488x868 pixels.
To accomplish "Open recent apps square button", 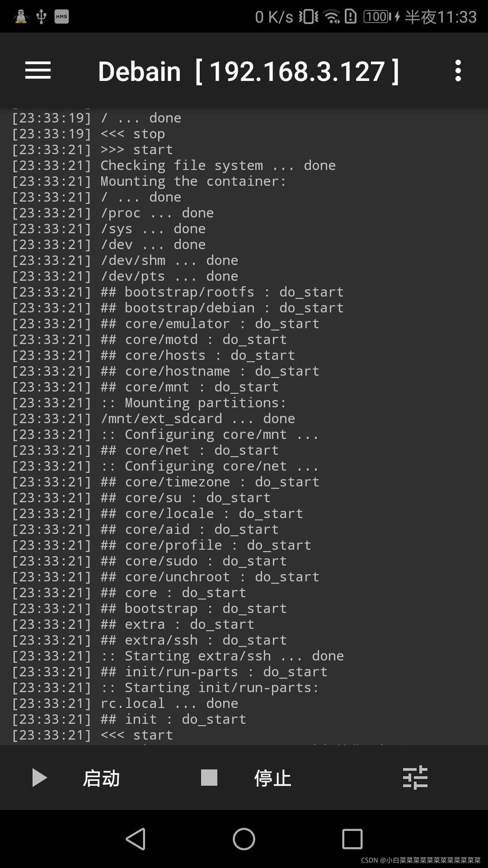I will click(x=352, y=839).
